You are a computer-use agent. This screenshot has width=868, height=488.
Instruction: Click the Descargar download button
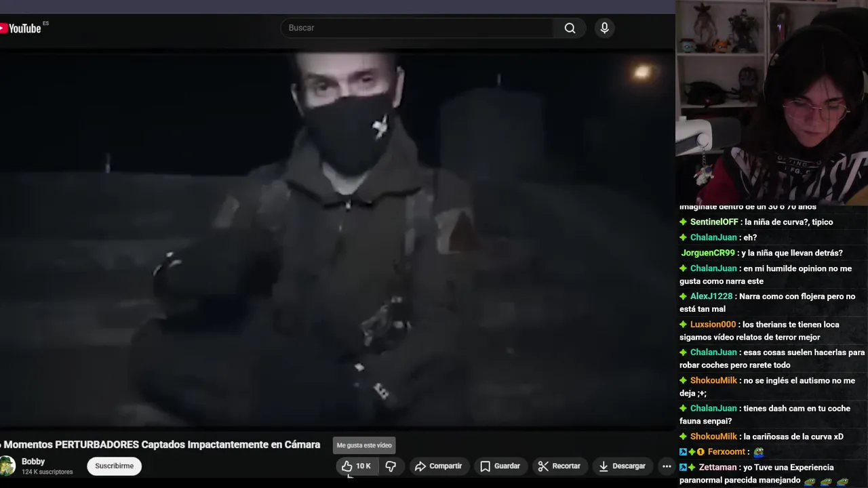point(622,466)
